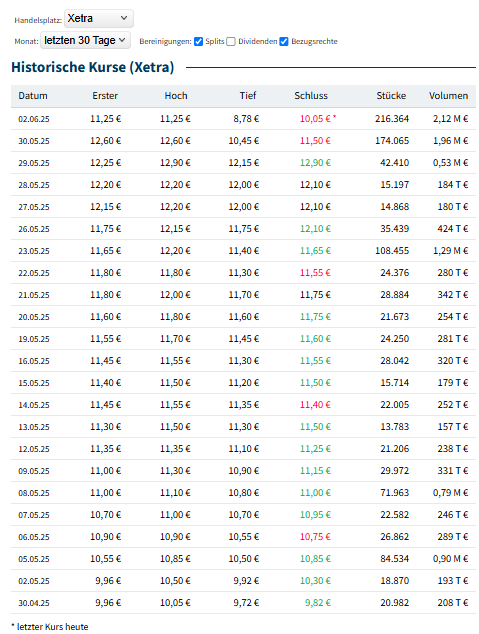This screenshot has height=634, width=479.
Task: Click the Stücke column header
Action: tap(391, 96)
